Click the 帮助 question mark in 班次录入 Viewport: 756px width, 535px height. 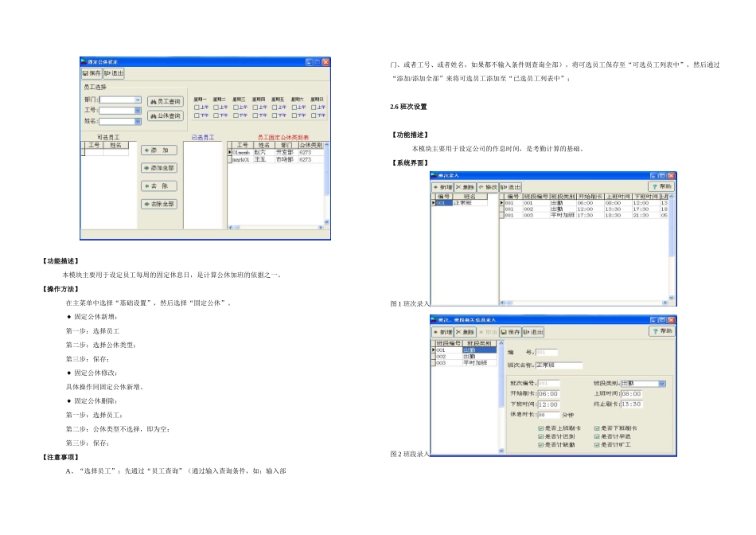click(661, 187)
